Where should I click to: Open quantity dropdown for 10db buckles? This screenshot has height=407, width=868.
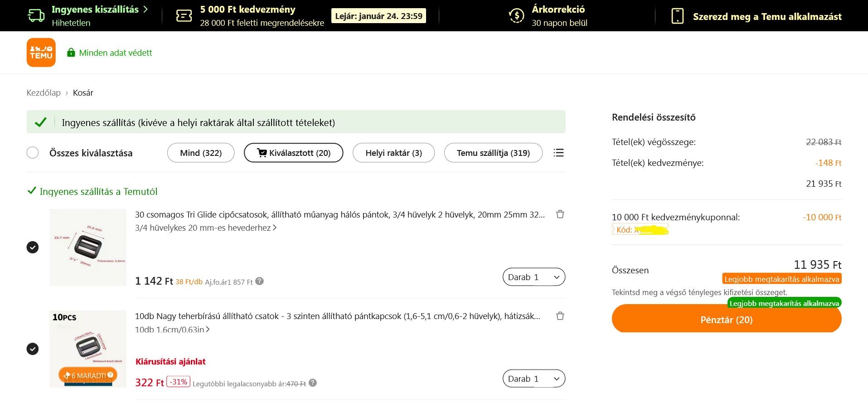click(x=533, y=378)
